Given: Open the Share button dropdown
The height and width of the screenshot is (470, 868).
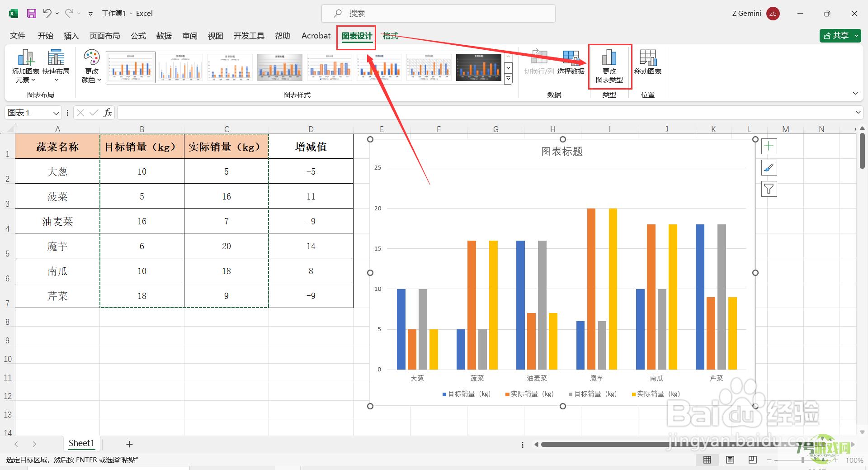Looking at the screenshot, I should (857, 36).
